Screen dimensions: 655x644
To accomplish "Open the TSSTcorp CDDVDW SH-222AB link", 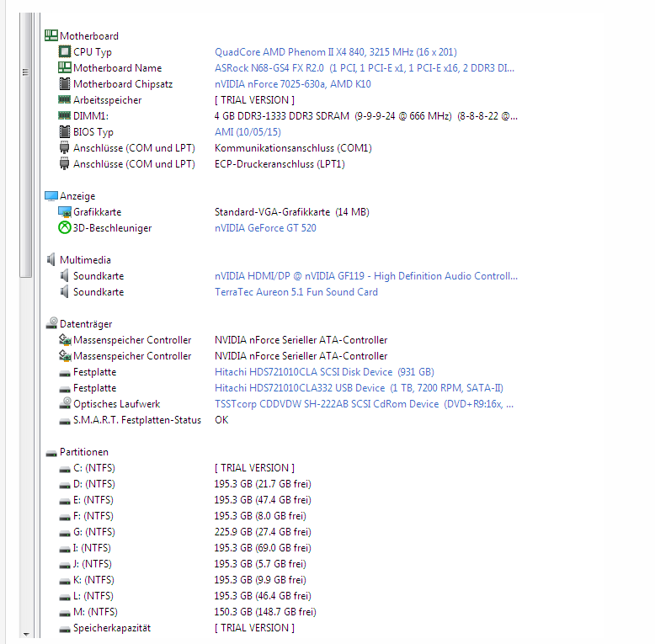I will point(364,404).
